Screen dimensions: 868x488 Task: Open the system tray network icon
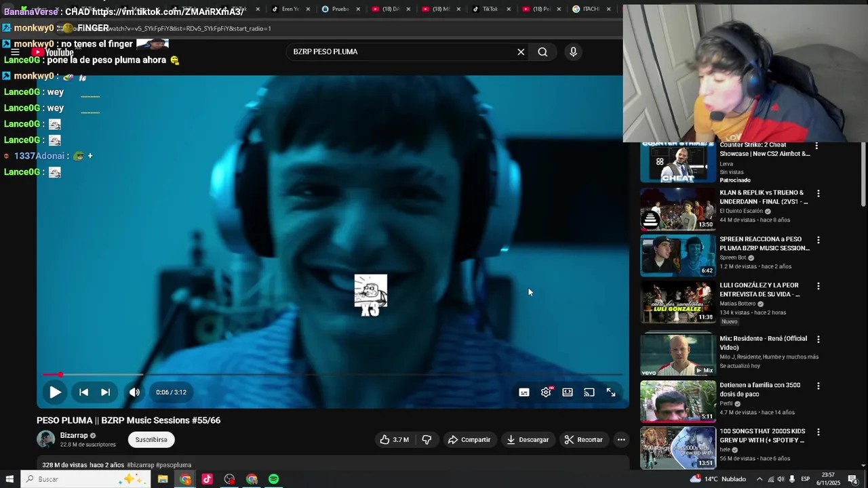coord(770,479)
